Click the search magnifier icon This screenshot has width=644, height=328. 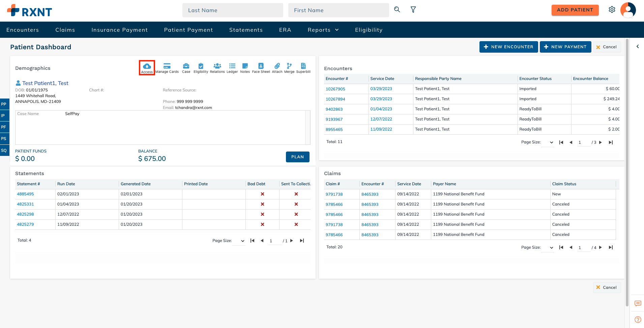pos(397,10)
